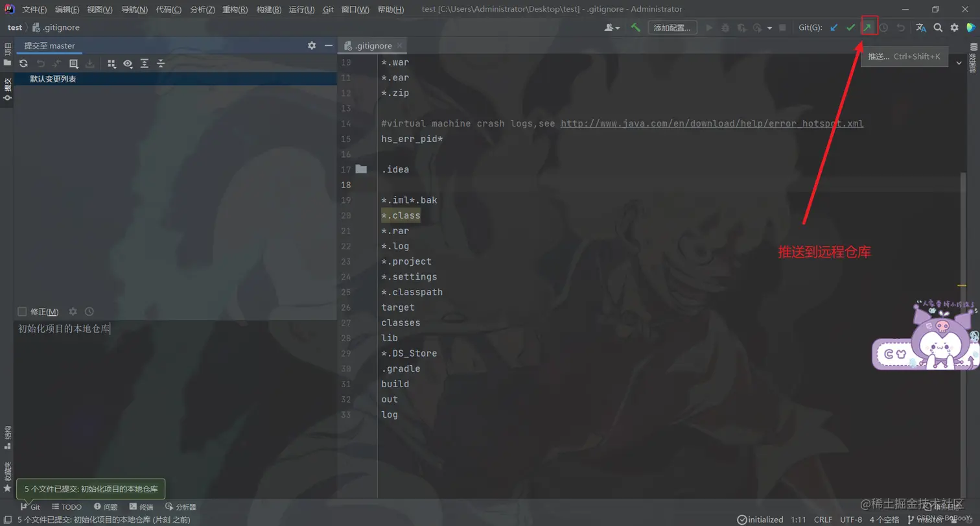
Task: Click the translate icon in the top toolbar
Action: click(x=921, y=28)
